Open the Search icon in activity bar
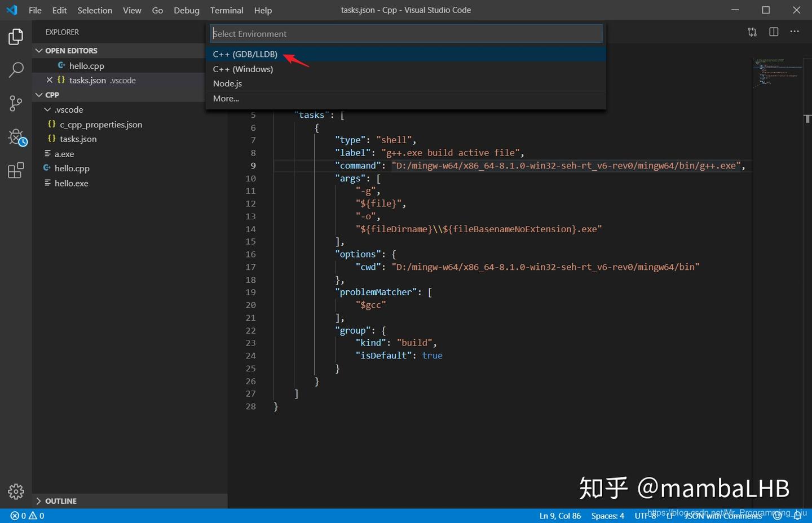This screenshot has height=523, width=812. coord(15,69)
